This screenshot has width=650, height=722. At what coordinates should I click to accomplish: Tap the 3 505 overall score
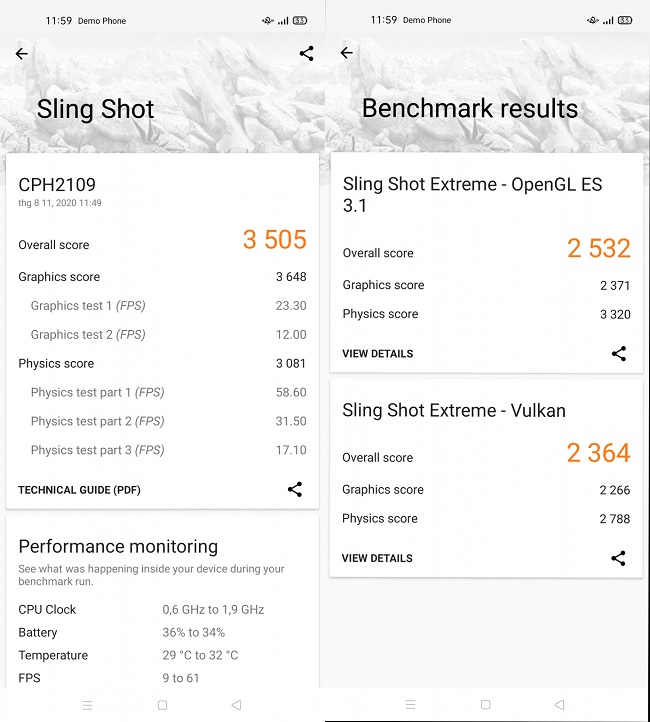[274, 240]
